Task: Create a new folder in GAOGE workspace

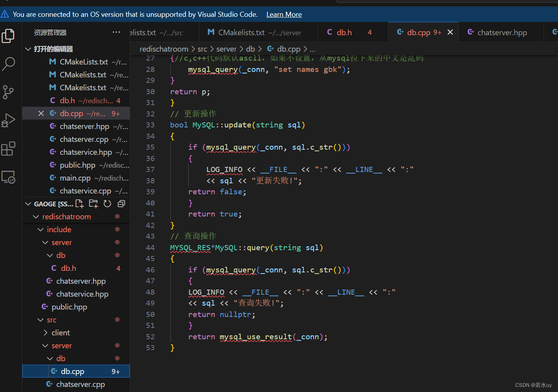Action: tap(93, 204)
